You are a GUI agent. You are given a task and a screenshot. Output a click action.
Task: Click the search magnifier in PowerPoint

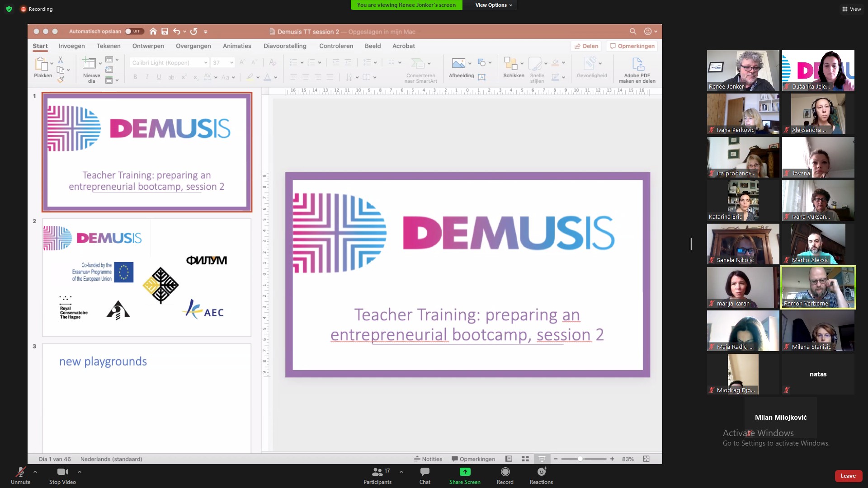[633, 31]
